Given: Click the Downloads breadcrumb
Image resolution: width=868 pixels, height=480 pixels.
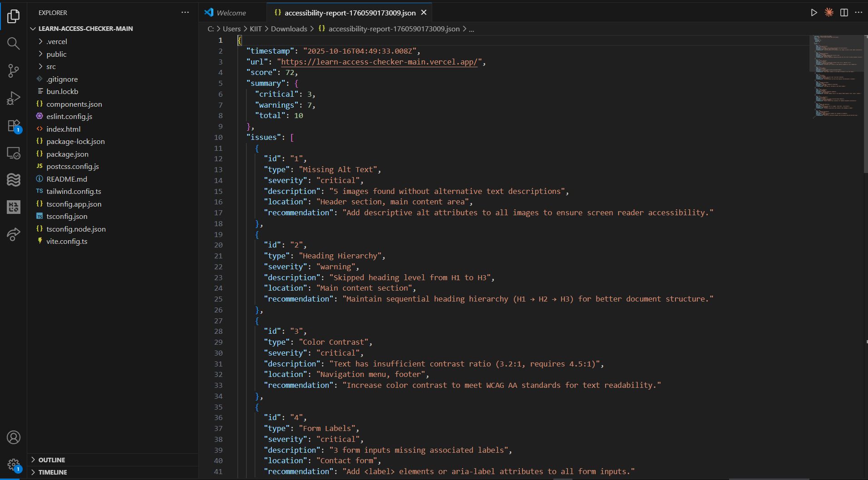Looking at the screenshot, I should [289, 29].
